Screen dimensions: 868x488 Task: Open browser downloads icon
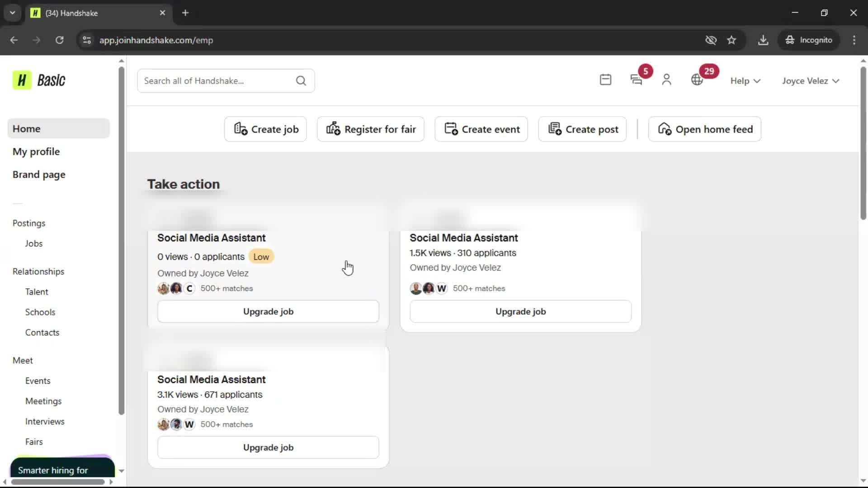(763, 40)
